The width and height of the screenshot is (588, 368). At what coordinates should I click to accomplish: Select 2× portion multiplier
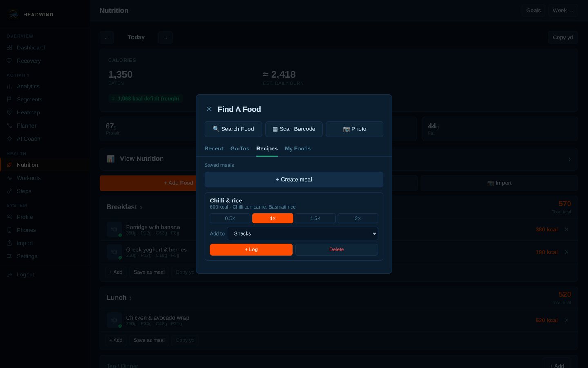click(x=358, y=218)
